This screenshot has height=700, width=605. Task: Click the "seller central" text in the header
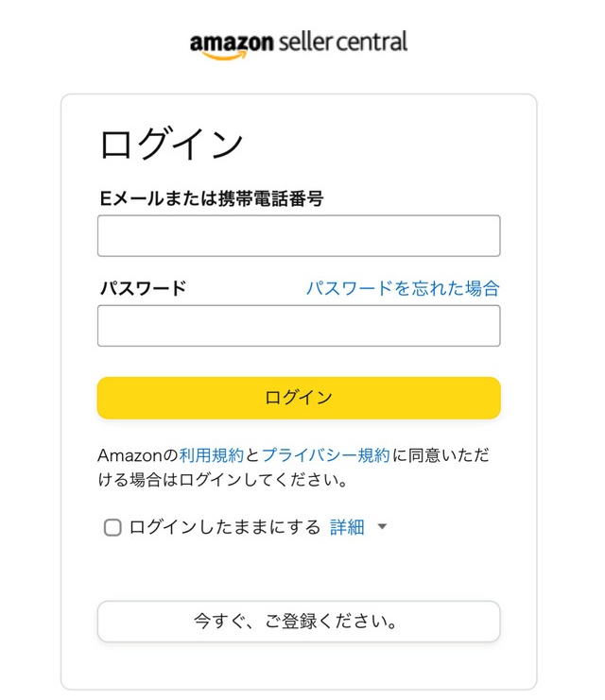coord(342,42)
